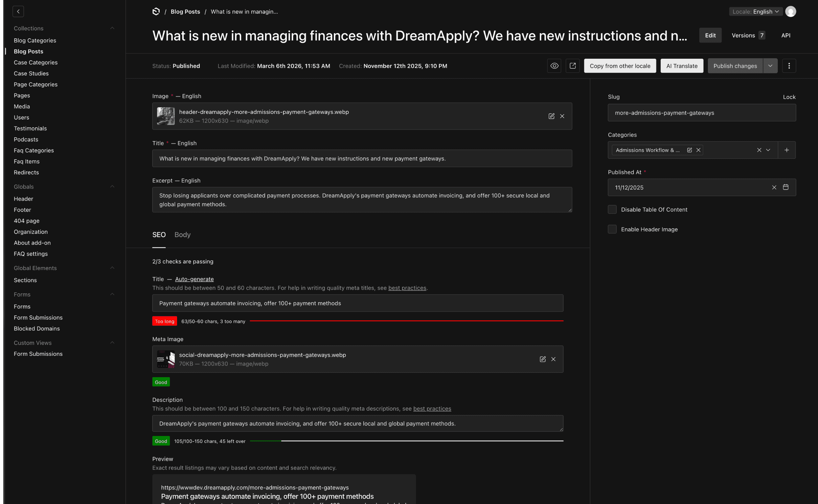Click the header image thumbnail
818x504 pixels.
166,116
